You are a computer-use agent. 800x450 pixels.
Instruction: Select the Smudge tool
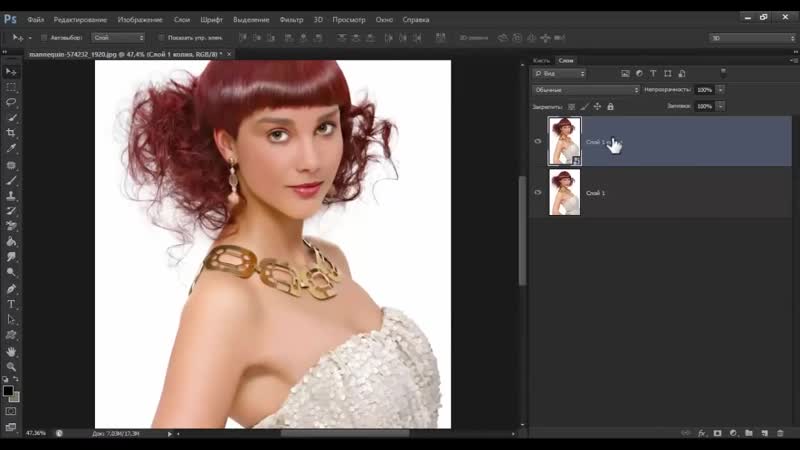(11, 257)
